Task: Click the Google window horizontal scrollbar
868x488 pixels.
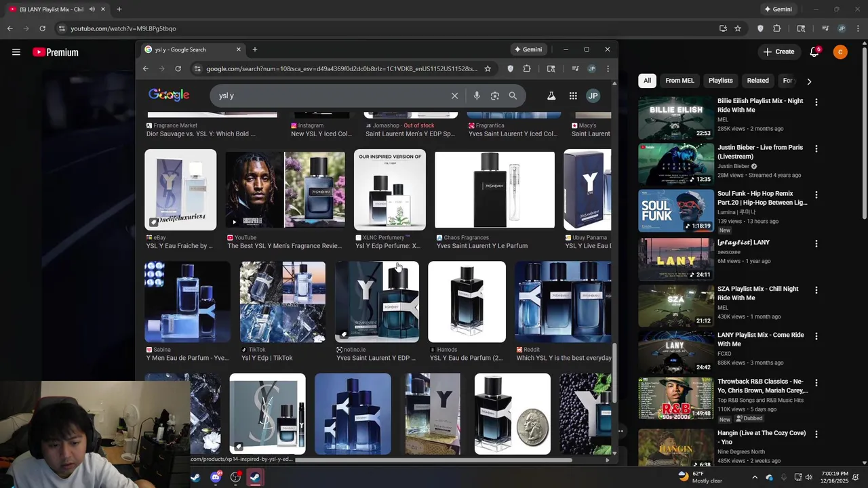Action: tap(434, 460)
